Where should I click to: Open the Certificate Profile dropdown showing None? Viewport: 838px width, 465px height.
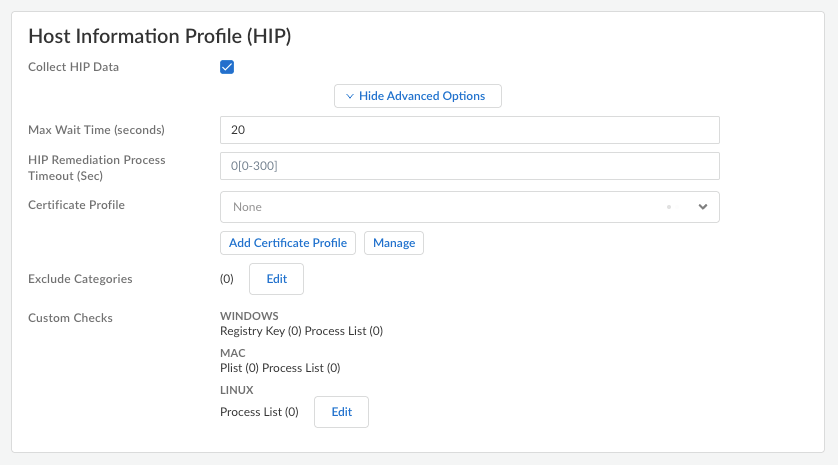point(440,207)
